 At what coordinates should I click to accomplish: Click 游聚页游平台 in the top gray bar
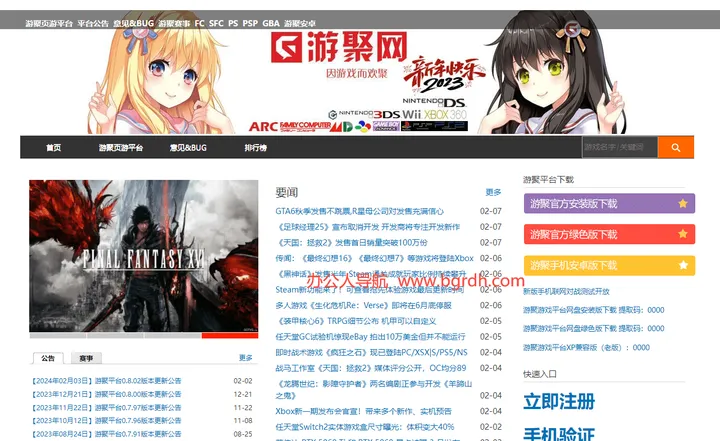point(49,23)
